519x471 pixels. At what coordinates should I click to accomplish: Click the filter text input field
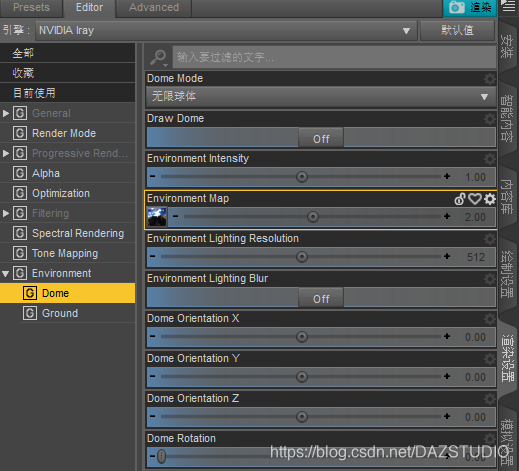[x=334, y=58]
